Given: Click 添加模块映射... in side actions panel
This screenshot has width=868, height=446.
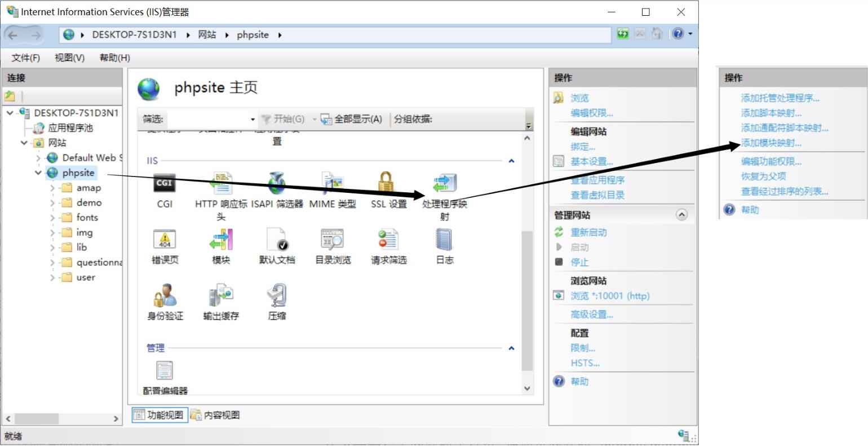Looking at the screenshot, I should pos(771,143).
